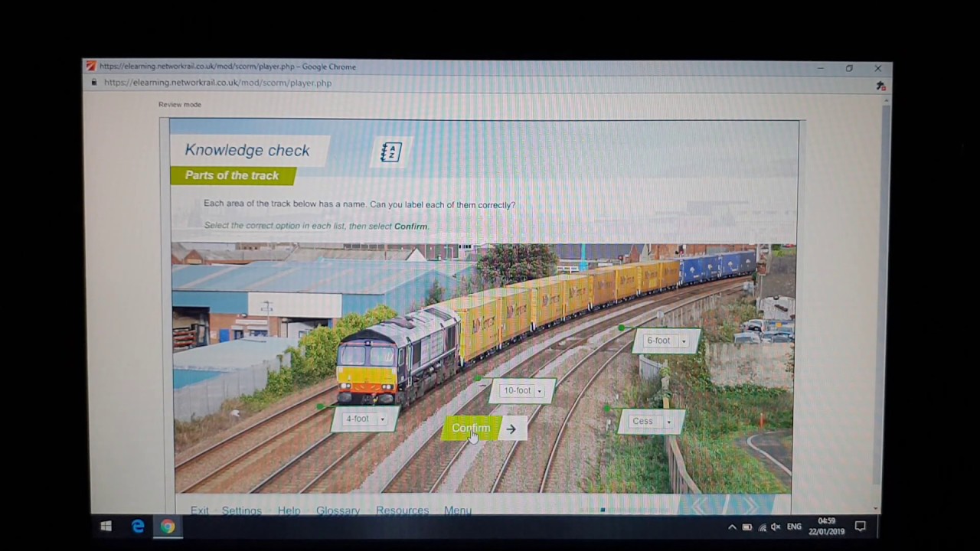
Task: Show hidden system tray icons
Action: (x=732, y=527)
